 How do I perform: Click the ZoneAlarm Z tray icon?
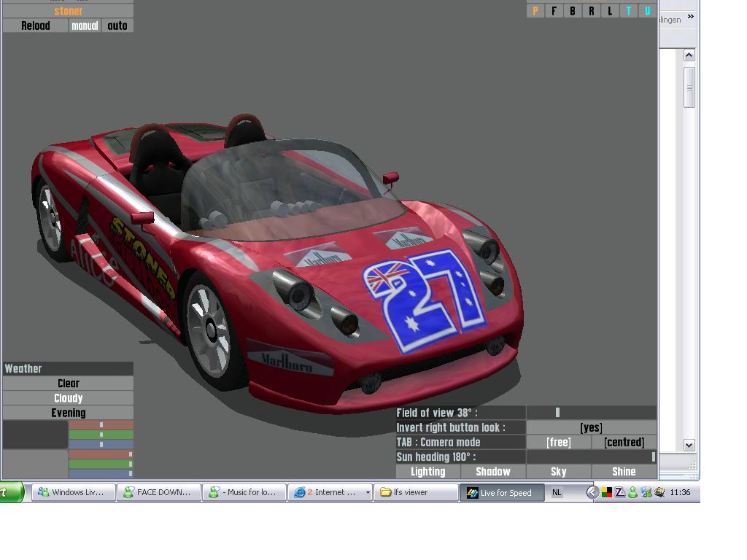(x=620, y=492)
